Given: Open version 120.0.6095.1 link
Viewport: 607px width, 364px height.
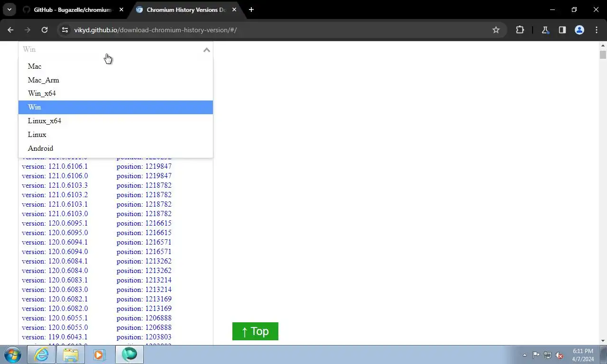Looking at the screenshot, I should [55, 223].
